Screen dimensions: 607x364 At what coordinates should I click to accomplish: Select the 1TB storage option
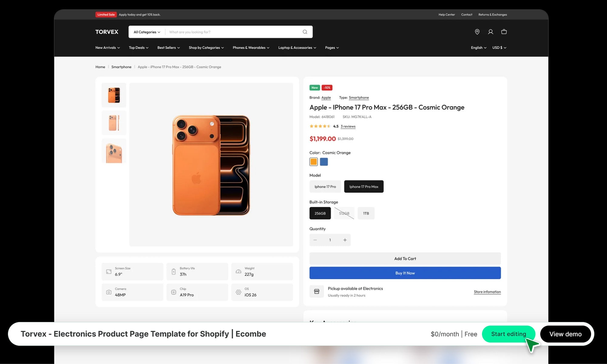[x=366, y=213]
